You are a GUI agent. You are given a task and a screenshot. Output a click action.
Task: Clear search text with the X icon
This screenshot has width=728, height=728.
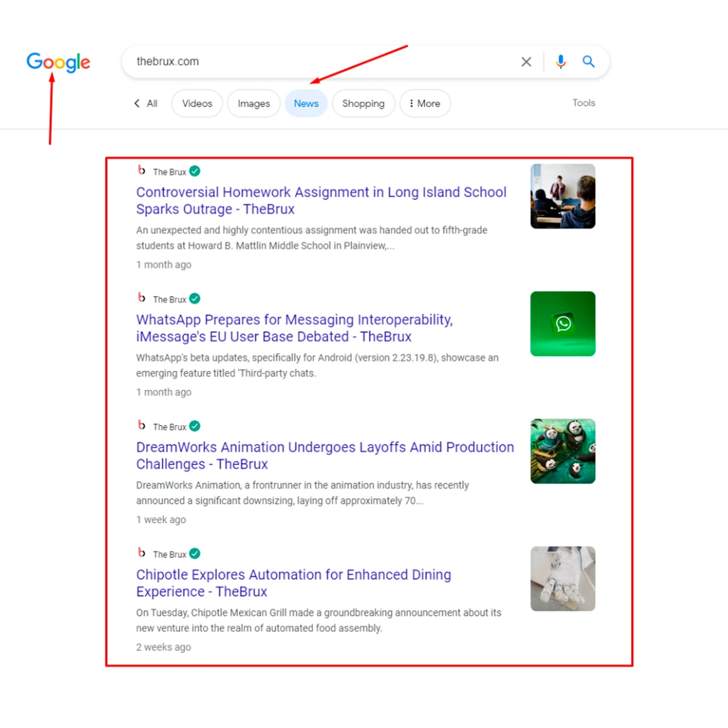click(526, 62)
